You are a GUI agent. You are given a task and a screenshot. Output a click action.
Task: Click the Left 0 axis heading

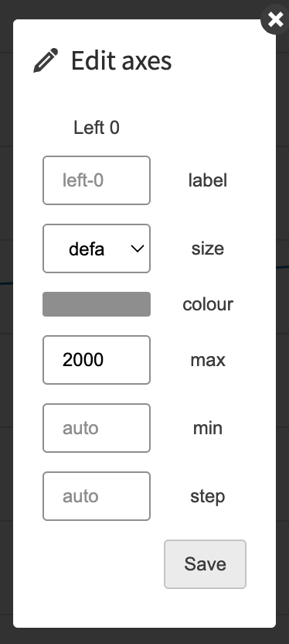(97, 128)
